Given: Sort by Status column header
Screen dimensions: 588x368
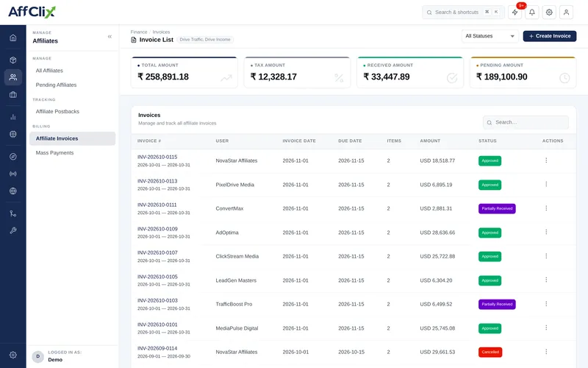Looking at the screenshot, I should [x=487, y=141].
